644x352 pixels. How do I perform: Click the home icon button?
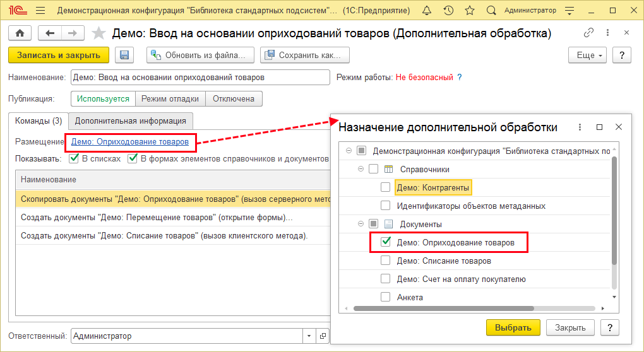[20, 33]
